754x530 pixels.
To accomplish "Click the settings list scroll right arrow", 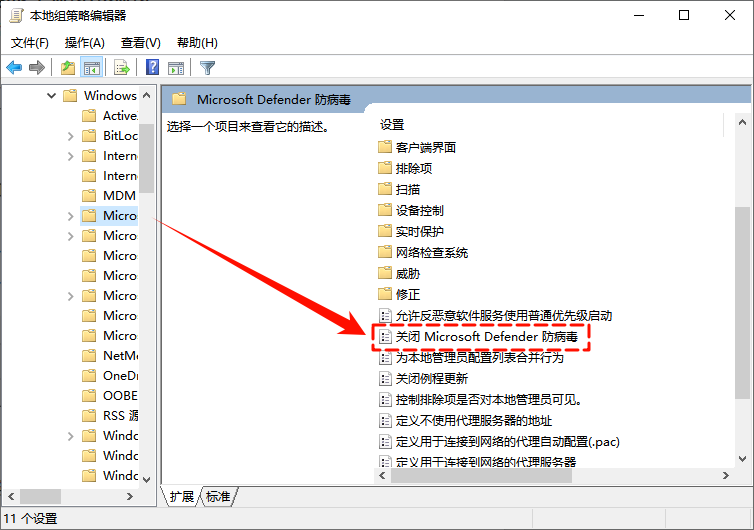I will pyautogui.click(x=726, y=476).
